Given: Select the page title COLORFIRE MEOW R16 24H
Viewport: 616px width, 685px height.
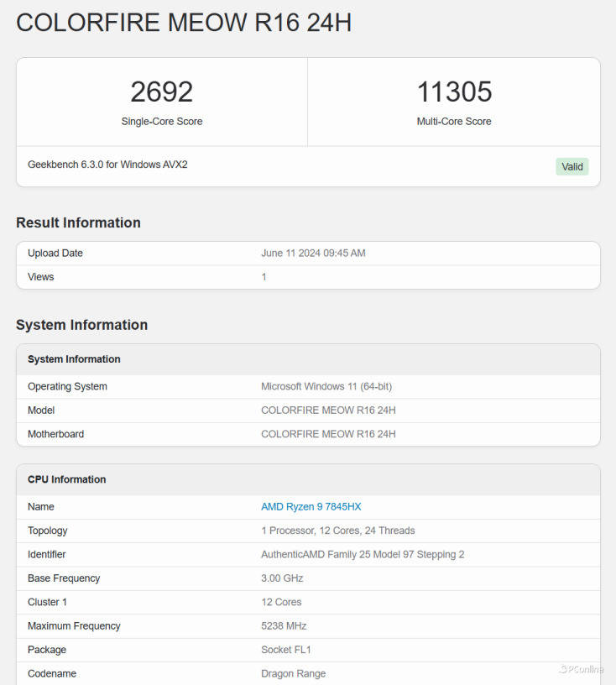Looking at the screenshot, I should pos(184,23).
